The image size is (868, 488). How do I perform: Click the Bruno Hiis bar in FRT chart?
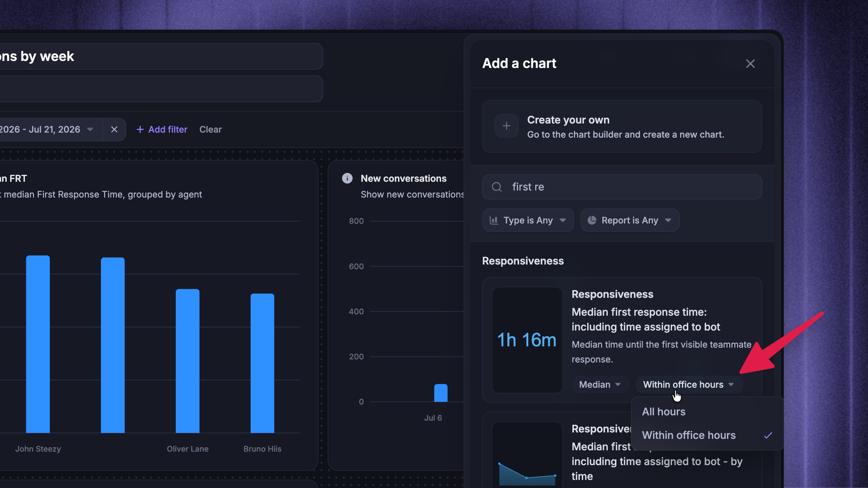coord(263,363)
